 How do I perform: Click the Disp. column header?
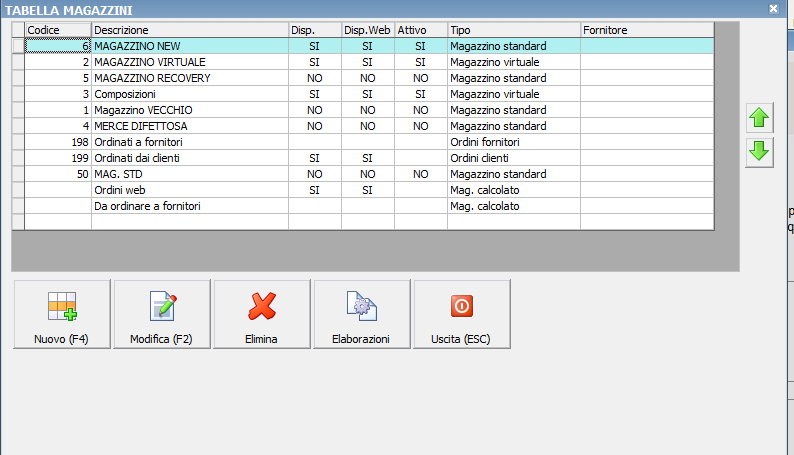[315, 30]
